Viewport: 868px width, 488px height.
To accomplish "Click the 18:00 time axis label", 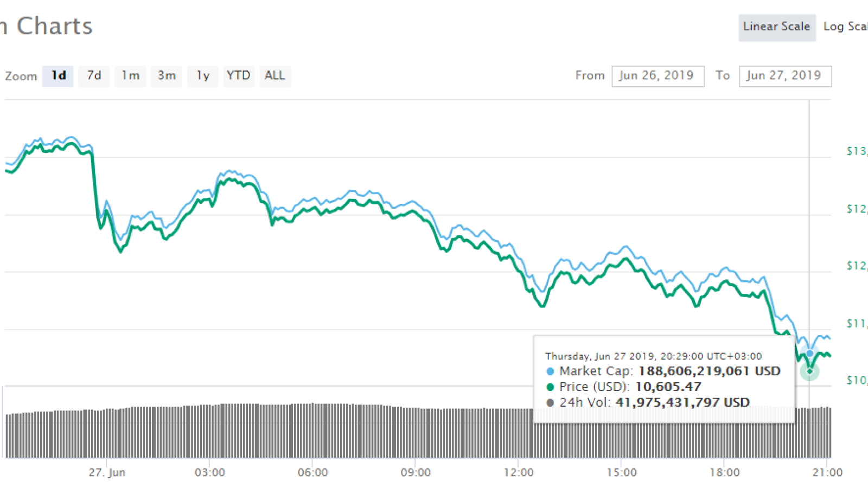I will coord(725,473).
